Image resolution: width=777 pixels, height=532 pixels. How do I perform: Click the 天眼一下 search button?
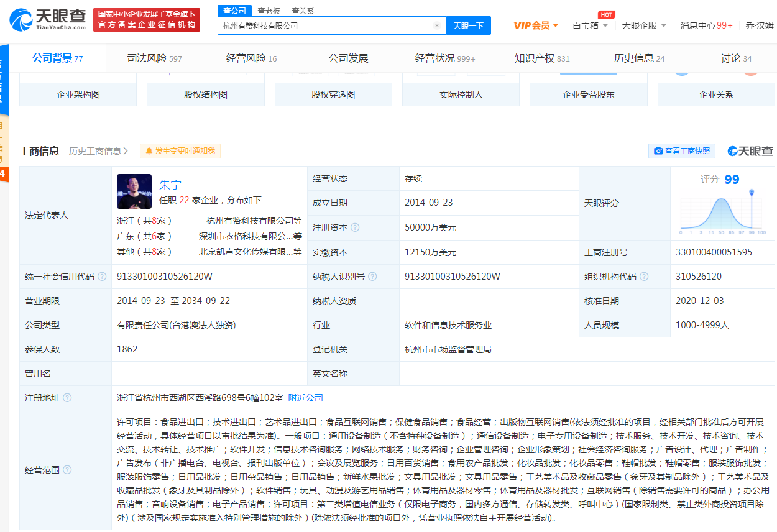click(469, 25)
